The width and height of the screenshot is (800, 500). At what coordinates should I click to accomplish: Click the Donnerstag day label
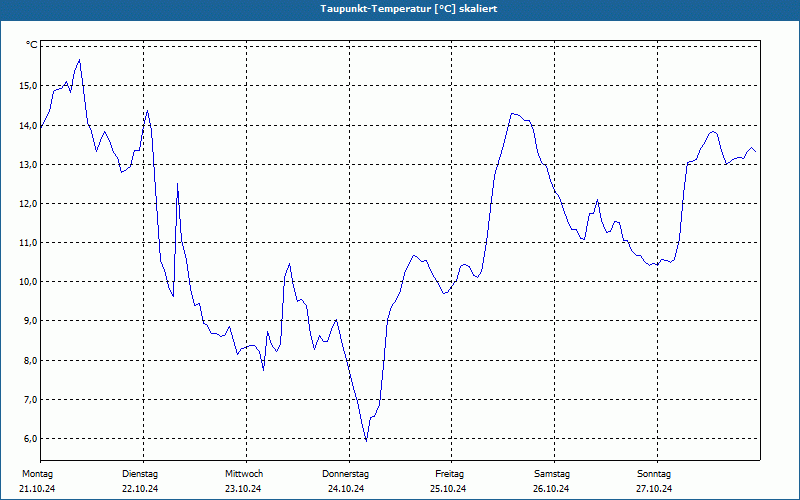345,474
